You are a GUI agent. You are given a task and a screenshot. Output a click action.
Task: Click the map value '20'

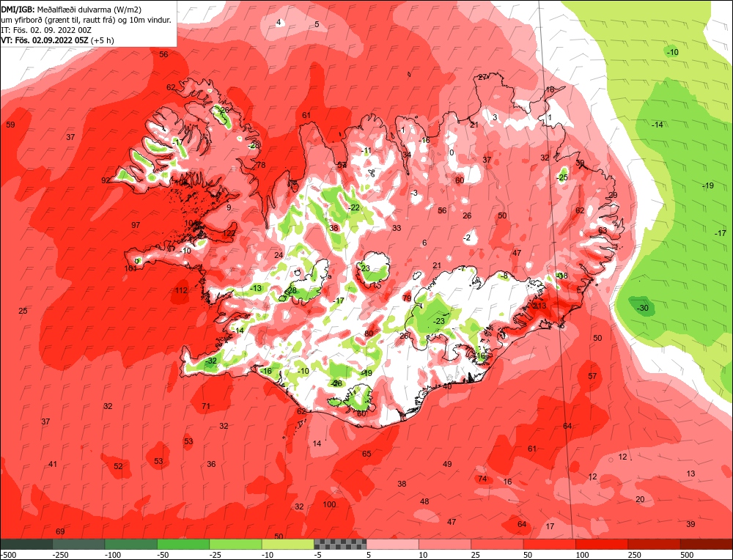pyautogui.click(x=640, y=499)
